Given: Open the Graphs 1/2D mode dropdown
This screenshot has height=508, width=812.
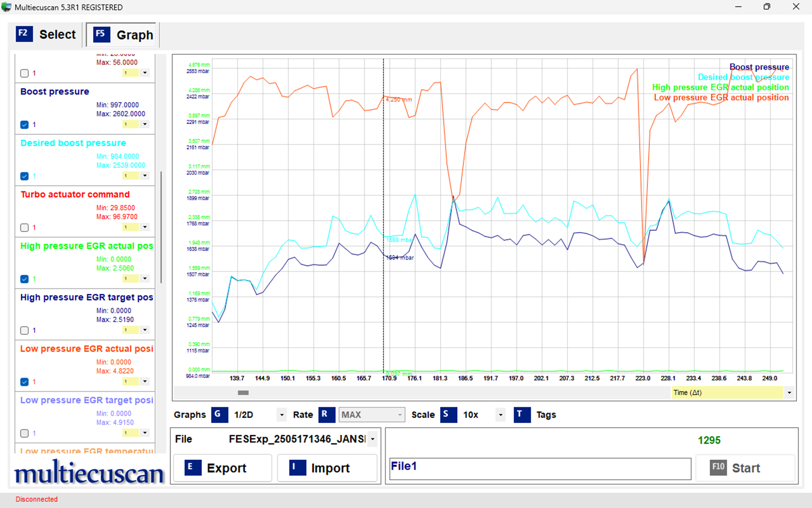Looking at the screenshot, I should [282, 415].
